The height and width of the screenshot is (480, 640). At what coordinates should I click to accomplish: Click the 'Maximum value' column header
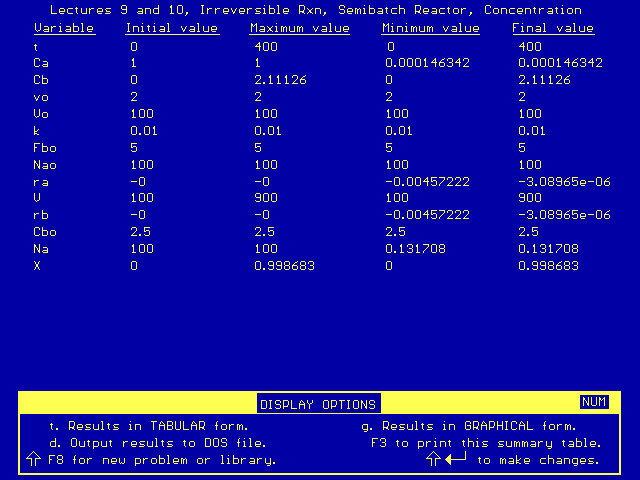point(300,28)
